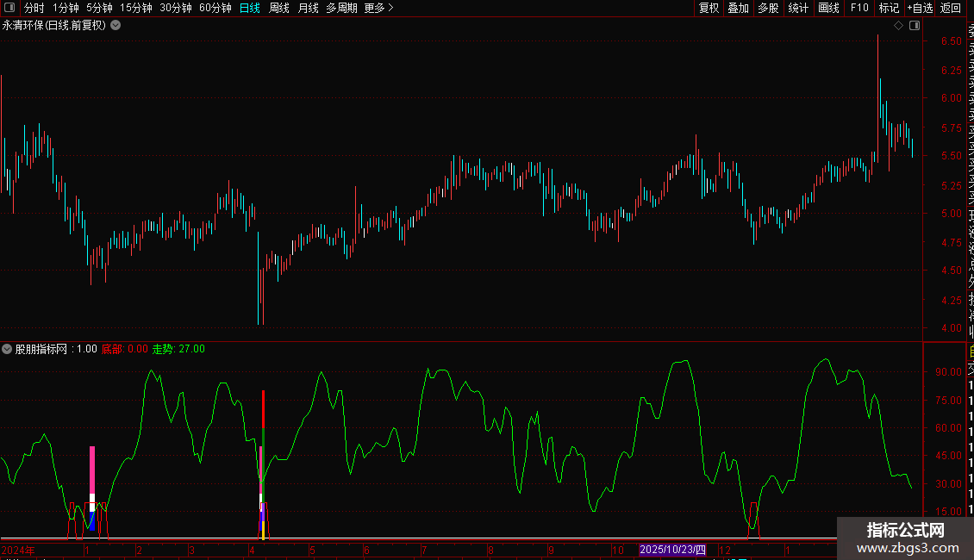Select the 5分钟 period
Viewport: 974px width, 560px height.
point(99,8)
